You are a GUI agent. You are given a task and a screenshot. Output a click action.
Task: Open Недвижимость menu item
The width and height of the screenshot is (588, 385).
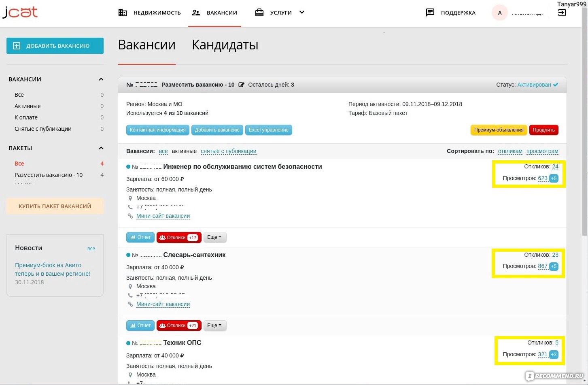pos(157,13)
